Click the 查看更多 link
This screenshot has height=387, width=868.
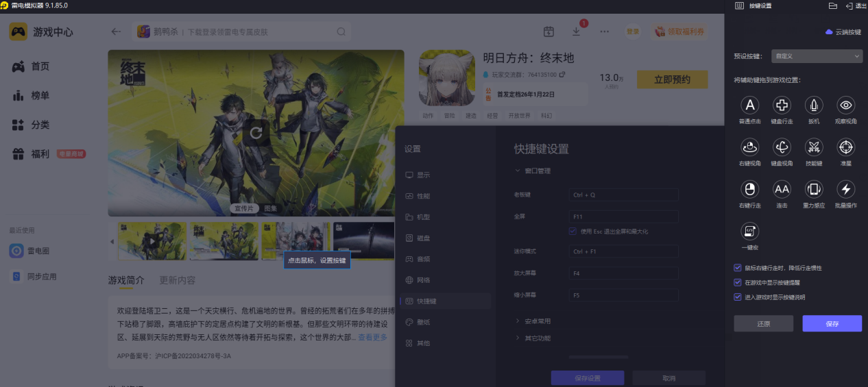pyautogui.click(x=372, y=337)
